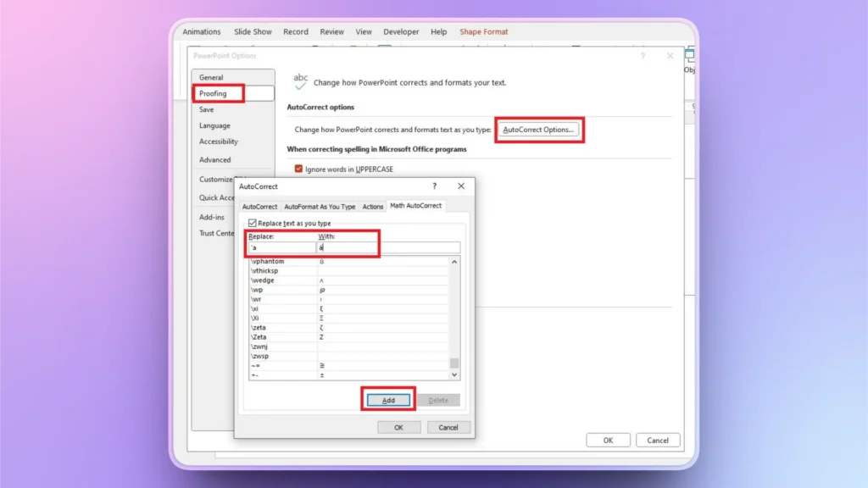868x488 pixels.
Task: Click the AutoCorrect Options button
Action: (x=539, y=130)
